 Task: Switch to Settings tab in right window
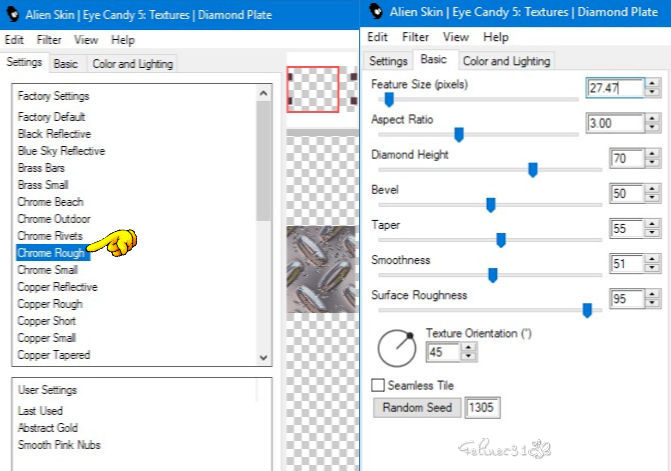point(388,61)
